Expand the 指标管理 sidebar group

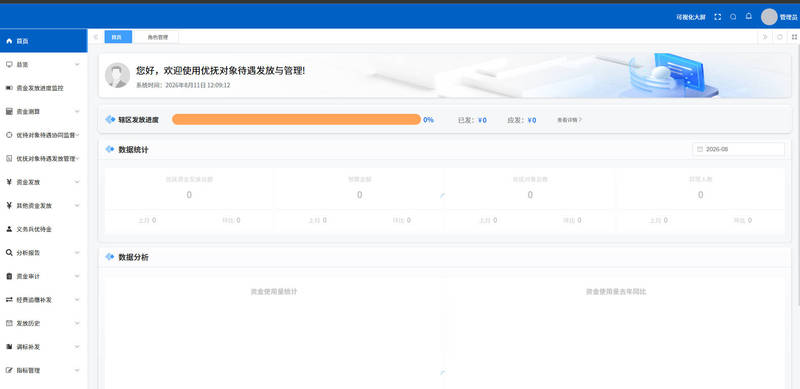(43, 370)
